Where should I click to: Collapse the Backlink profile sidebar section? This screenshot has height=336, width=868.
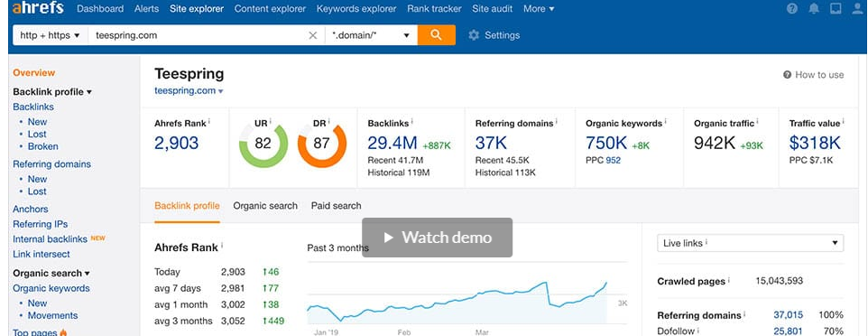click(x=52, y=92)
